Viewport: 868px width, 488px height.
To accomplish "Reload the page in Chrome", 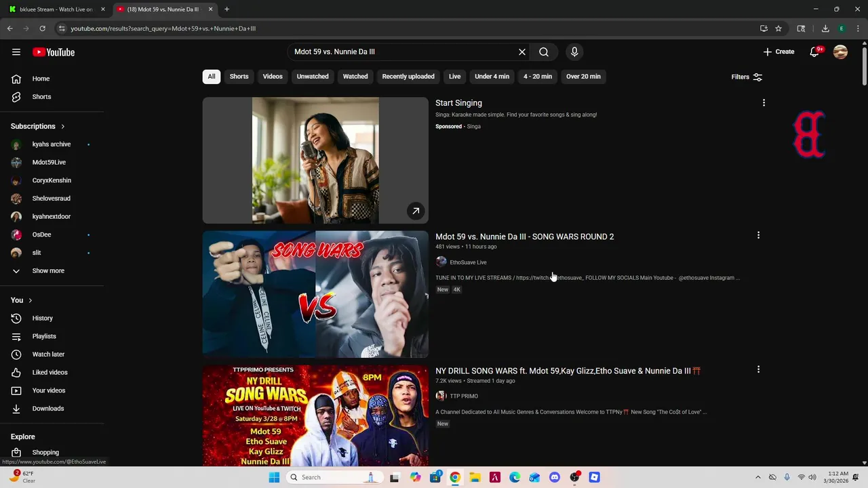I will click(42, 28).
